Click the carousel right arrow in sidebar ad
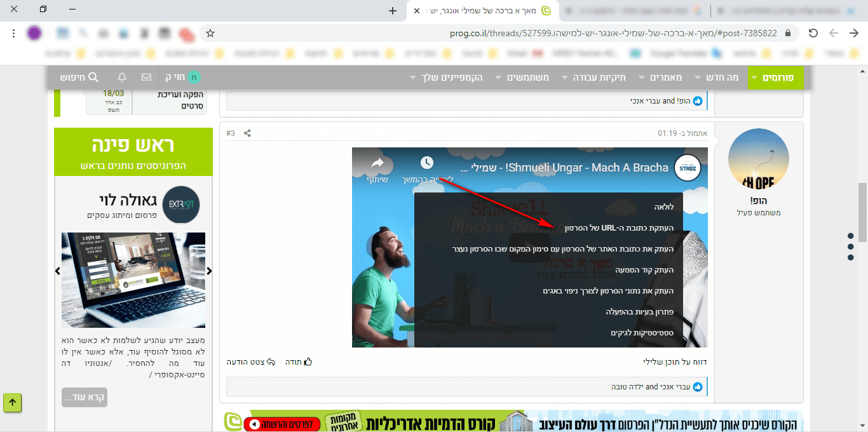This screenshot has height=432, width=868. click(209, 271)
